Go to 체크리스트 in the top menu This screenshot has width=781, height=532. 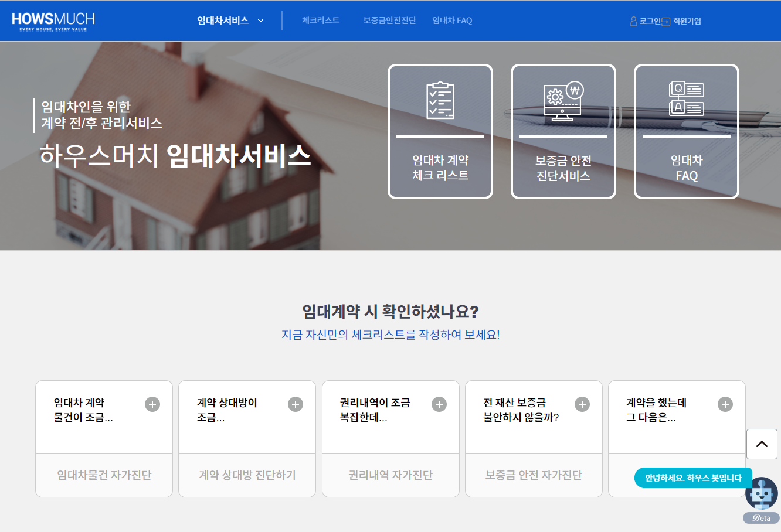(x=321, y=21)
